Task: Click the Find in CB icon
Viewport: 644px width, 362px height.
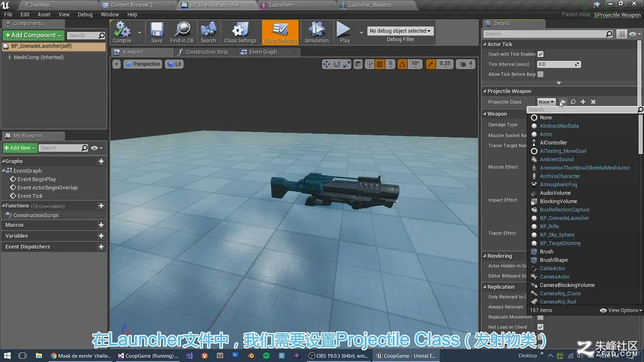Action: (x=182, y=33)
